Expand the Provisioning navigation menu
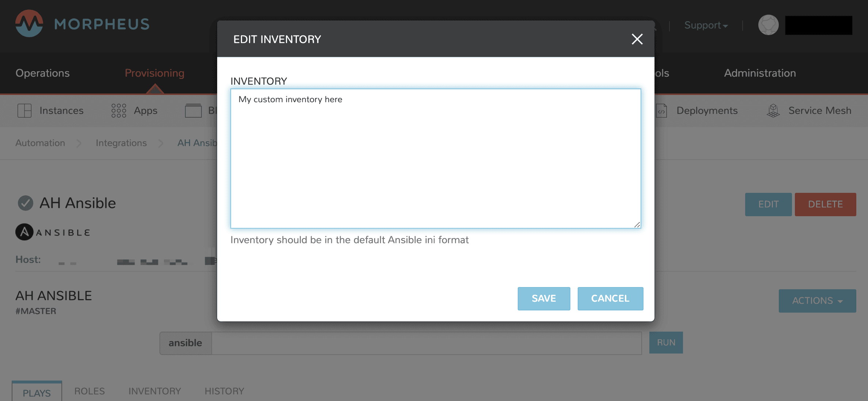 click(x=154, y=73)
